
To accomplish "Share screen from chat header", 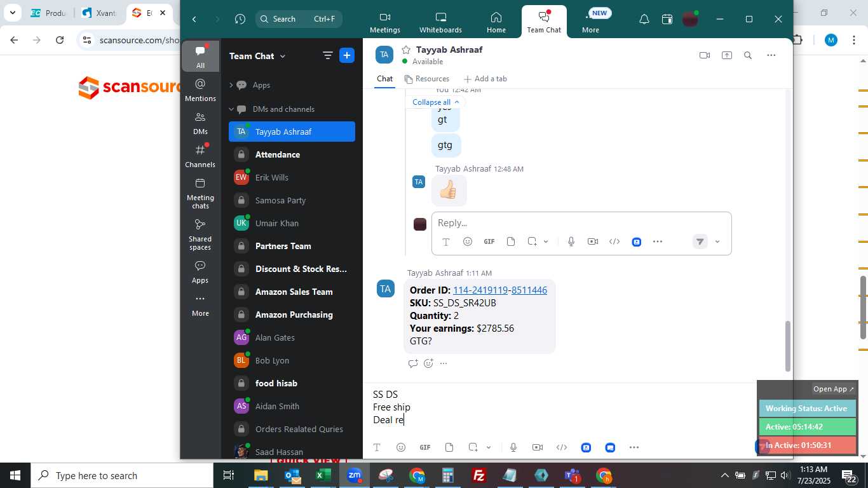I will click(x=727, y=55).
